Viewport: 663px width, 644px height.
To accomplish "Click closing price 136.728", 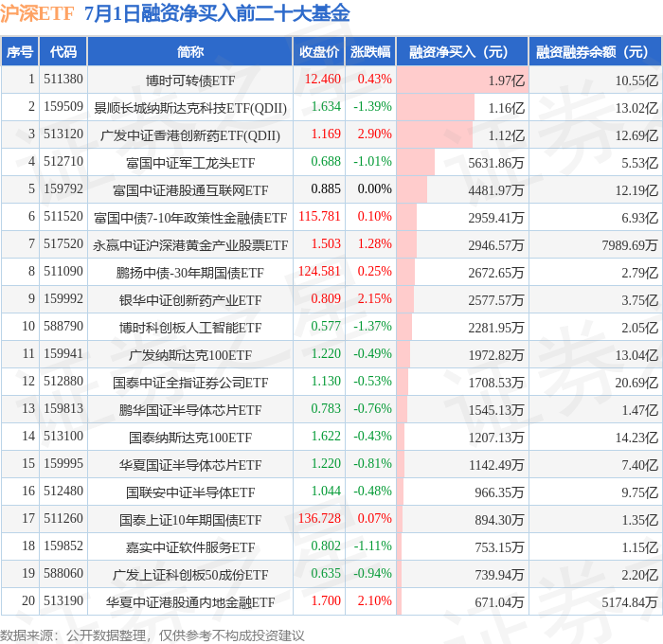I will coord(320,519).
